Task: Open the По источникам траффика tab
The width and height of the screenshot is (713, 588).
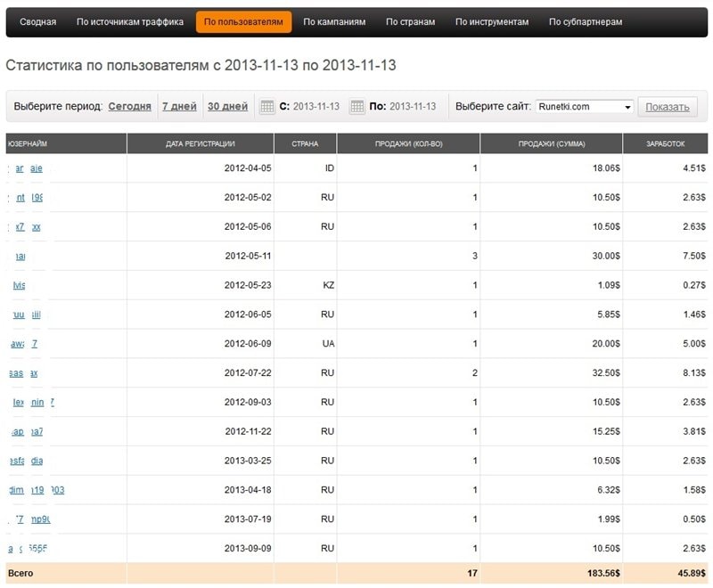Action: click(130, 21)
